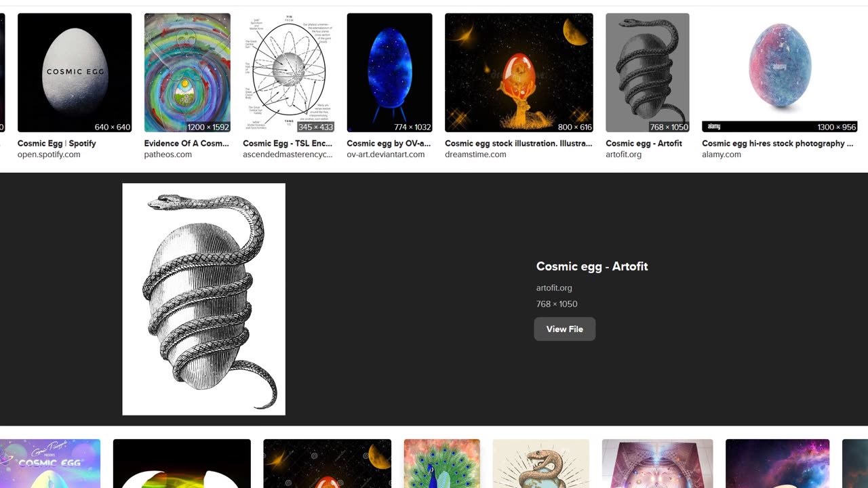This screenshot has width=868, height=488.
Task: Click the 345 × 433 size label
Action: pyautogui.click(x=315, y=127)
